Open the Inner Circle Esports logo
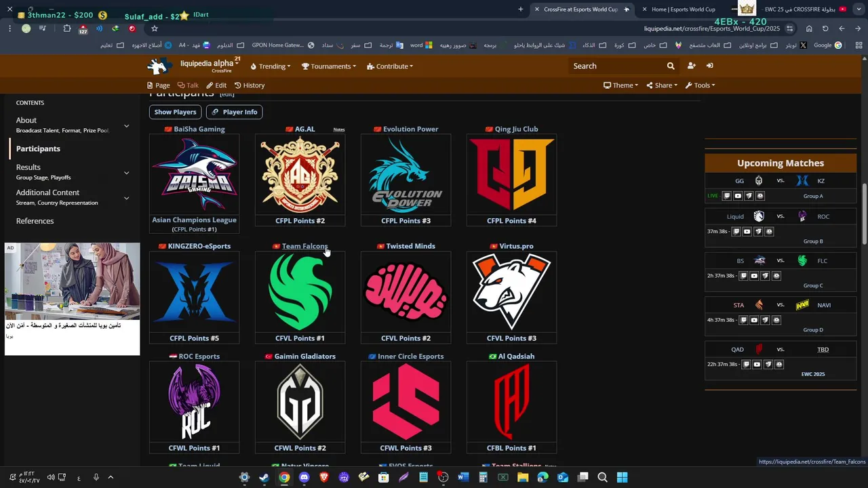868x488 pixels. coord(406,401)
